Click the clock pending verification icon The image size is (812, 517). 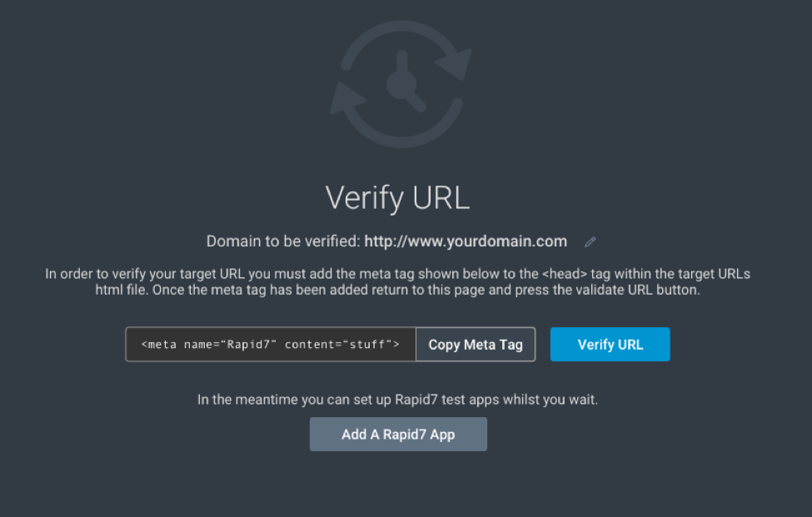pos(401,85)
